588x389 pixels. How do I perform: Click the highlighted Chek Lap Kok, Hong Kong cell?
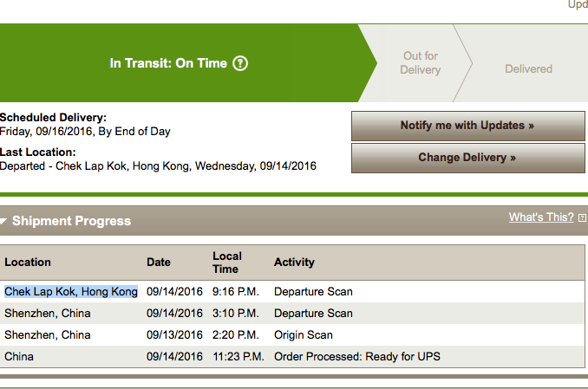point(71,292)
